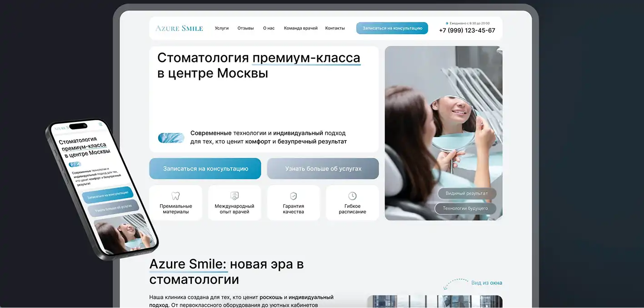Open the hamburger menu on the phone mockup

coord(100,124)
